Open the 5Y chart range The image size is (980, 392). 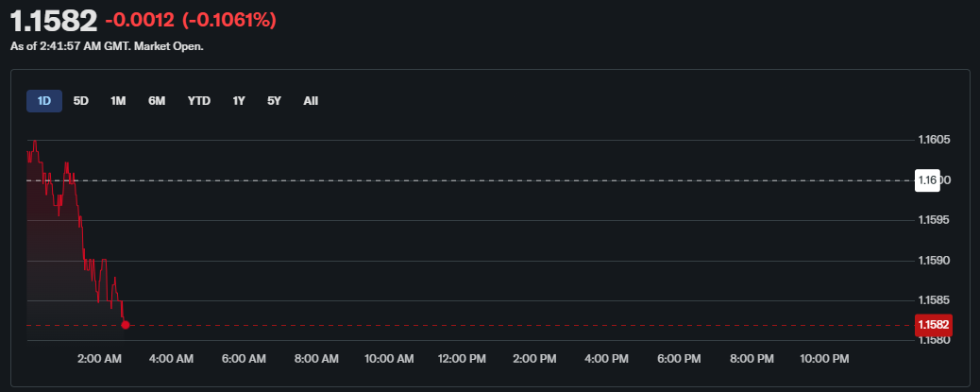(x=274, y=101)
